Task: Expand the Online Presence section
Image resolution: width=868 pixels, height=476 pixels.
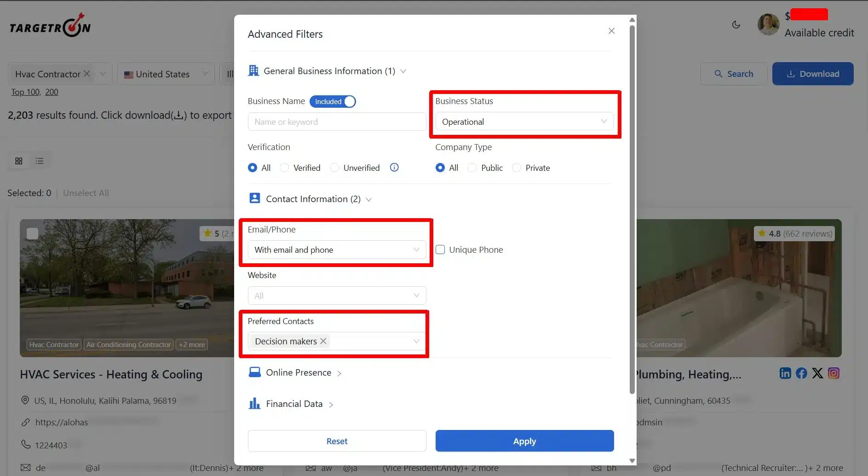Action: [x=298, y=373]
